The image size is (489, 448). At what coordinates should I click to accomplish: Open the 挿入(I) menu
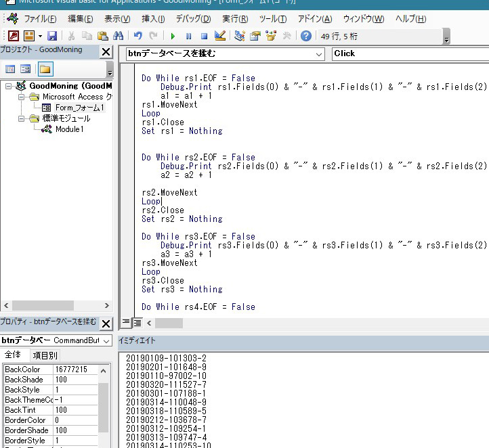153,19
